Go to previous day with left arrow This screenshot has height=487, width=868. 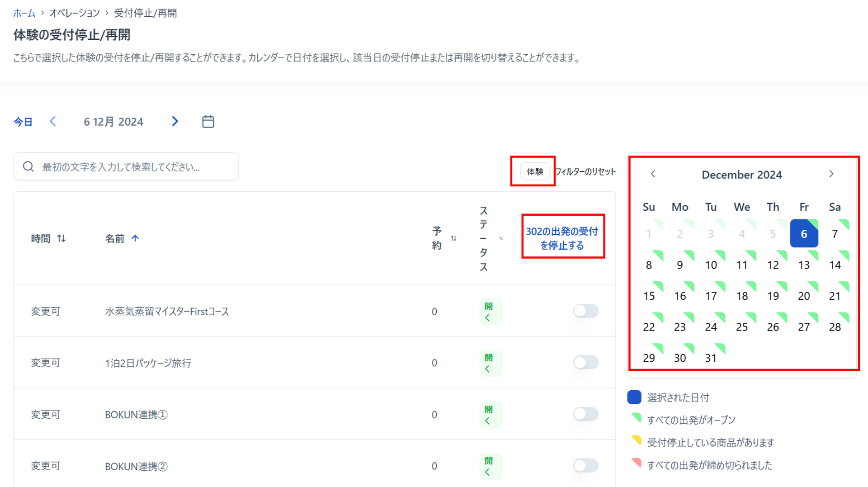coord(53,121)
